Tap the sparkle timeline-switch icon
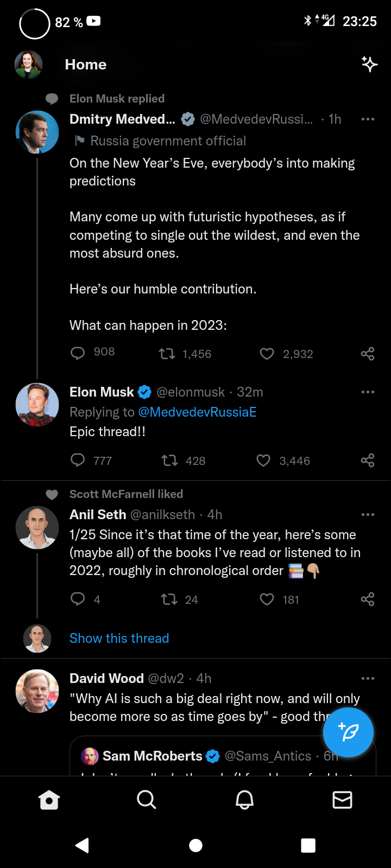This screenshot has height=868, width=391. tap(369, 64)
